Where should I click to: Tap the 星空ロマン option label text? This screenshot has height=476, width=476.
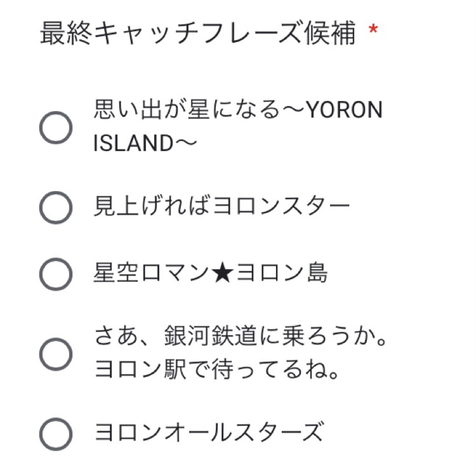151,273
